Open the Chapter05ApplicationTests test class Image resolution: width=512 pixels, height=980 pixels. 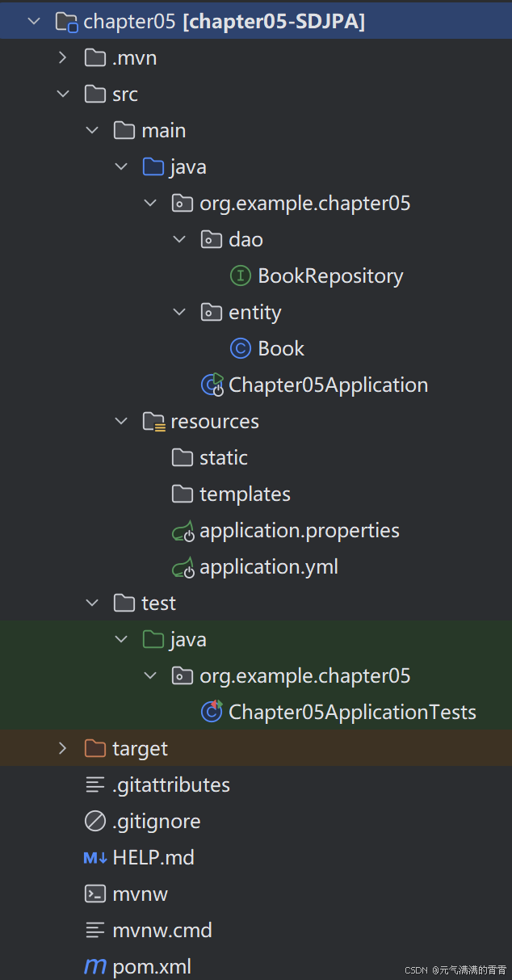point(351,712)
